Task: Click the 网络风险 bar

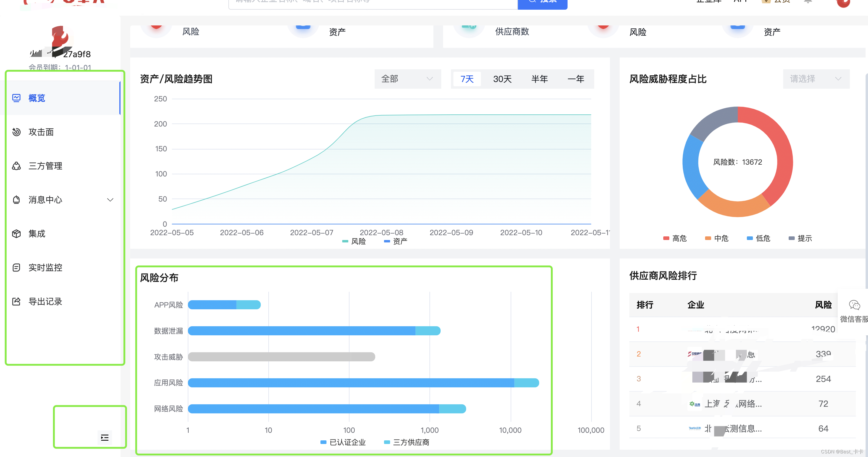Action: [x=327, y=409]
